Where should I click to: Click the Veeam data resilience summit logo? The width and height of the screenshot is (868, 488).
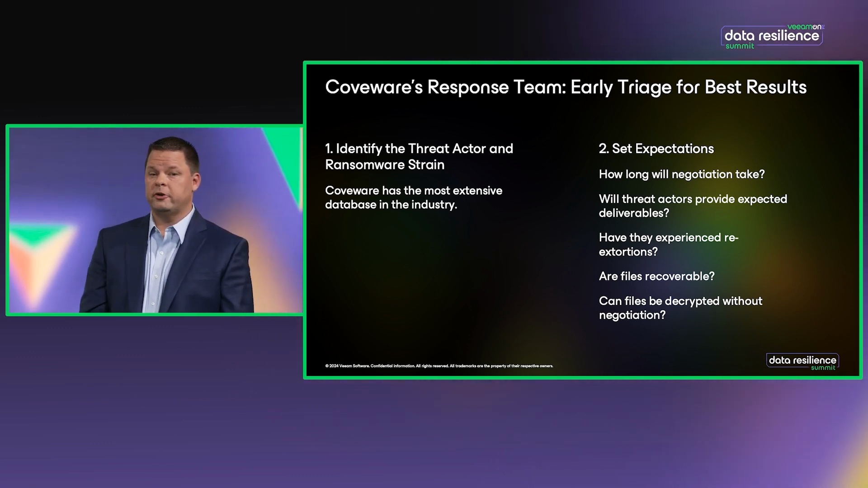point(772,37)
